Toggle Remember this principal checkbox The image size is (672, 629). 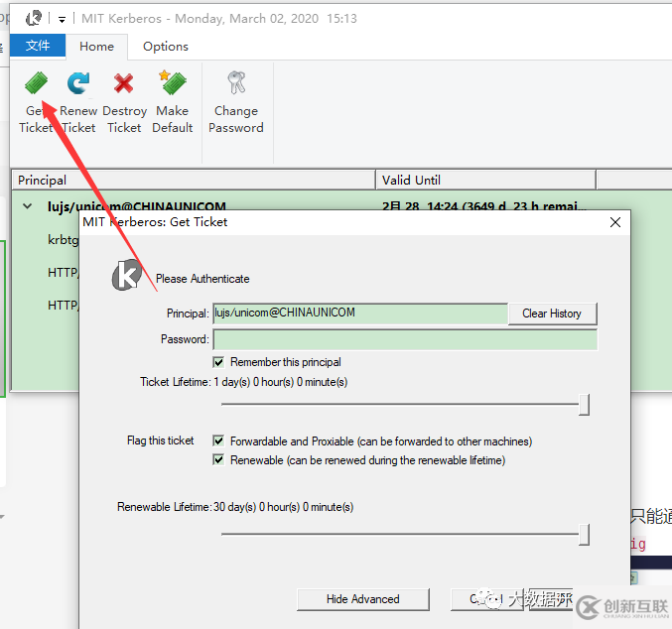point(218,362)
